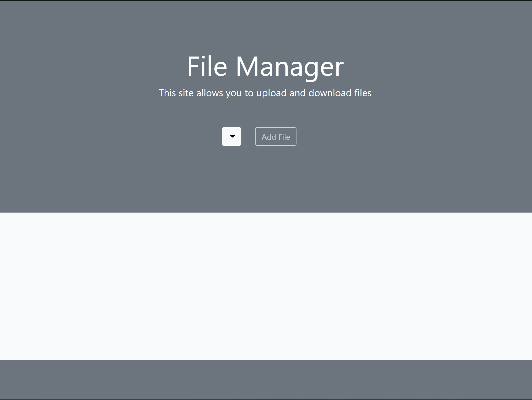The height and width of the screenshot is (400, 532).
Task: Click the word "site" in the subtitle
Action: [x=186, y=93]
